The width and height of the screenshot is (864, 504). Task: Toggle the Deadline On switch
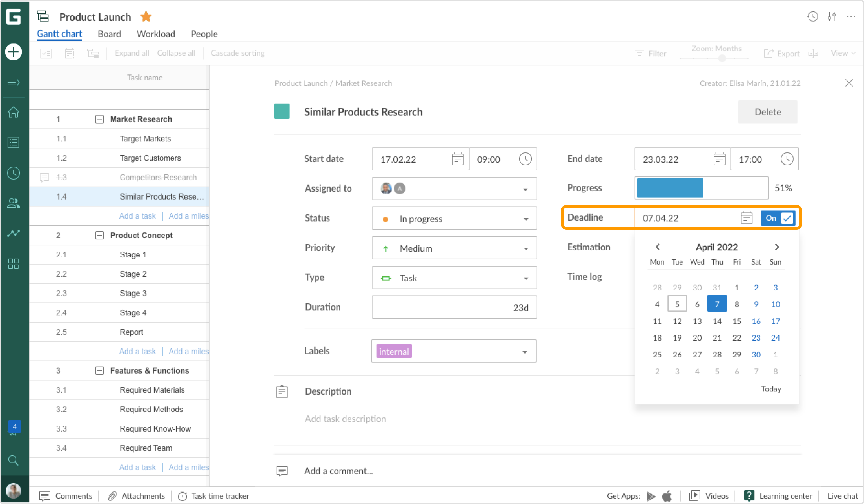coord(777,218)
